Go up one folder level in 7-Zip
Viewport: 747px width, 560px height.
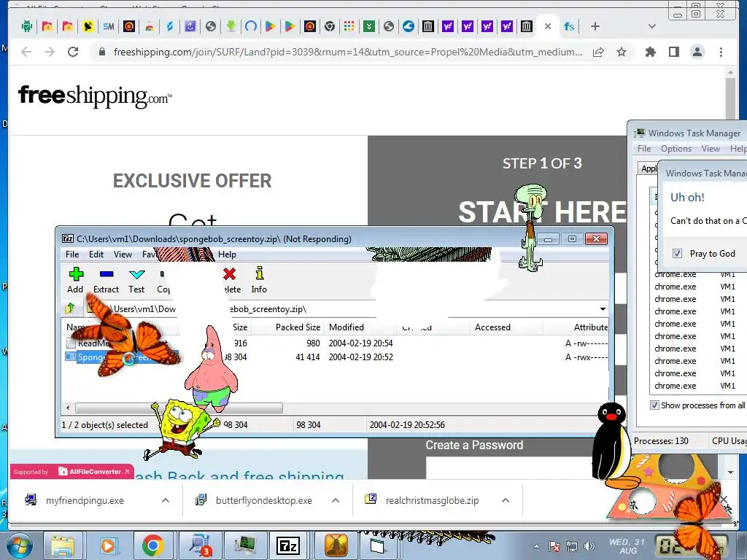coord(70,308)
